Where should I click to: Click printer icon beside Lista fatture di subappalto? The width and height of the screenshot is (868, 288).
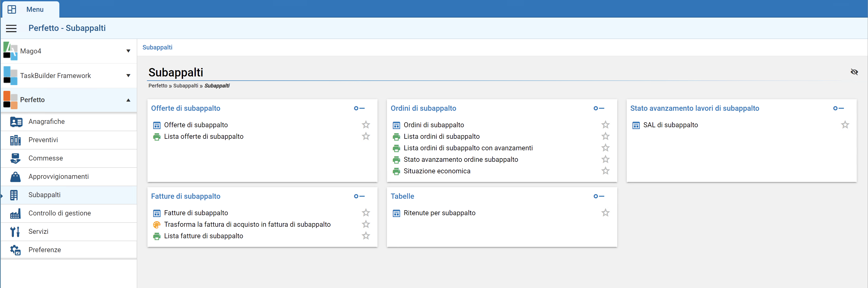click(157, 236)
